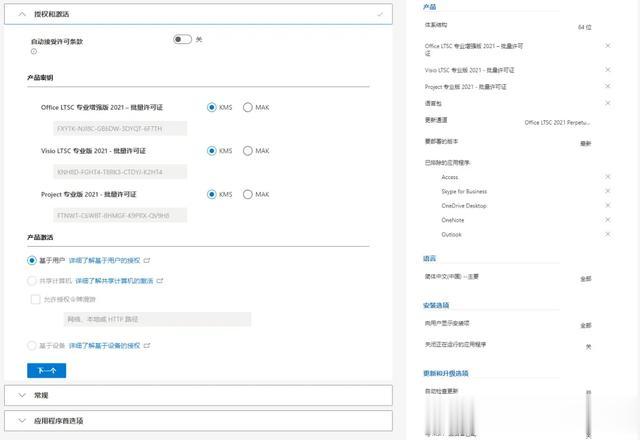640x440 pixels.
Task: Click the 语言 heading in summary panel
Action: coord(429,258)
